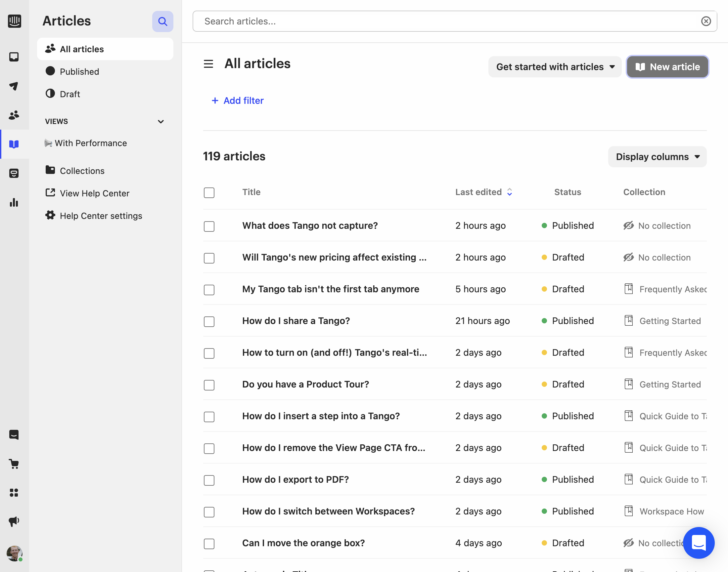Viewport: 728px width, 572px height.
Task: Click the blue search icon button
Action: click(x=162, y=21)
